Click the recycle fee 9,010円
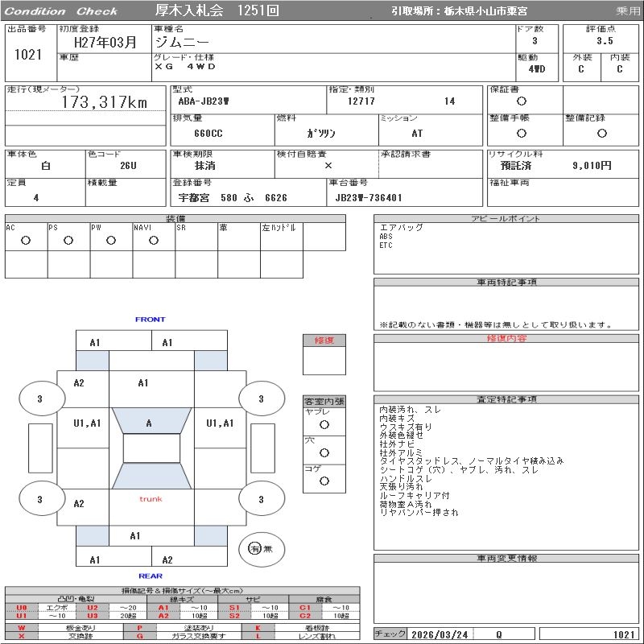 [592, 166]
